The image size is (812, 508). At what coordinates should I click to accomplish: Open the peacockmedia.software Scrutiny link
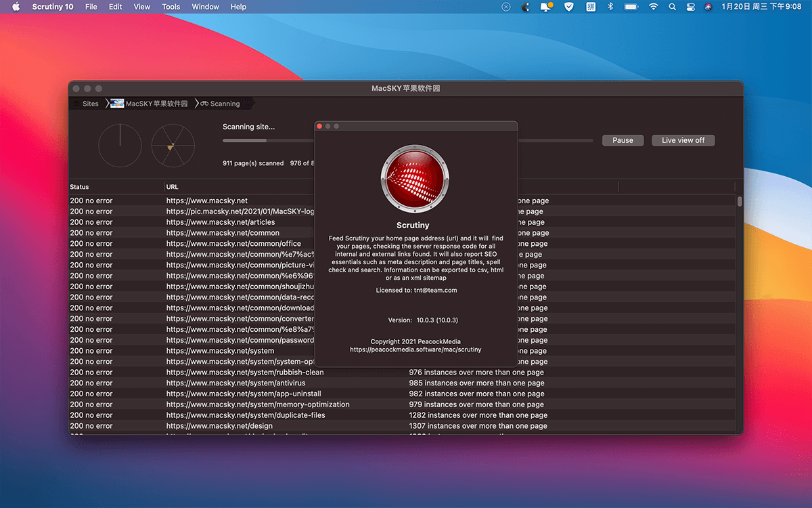coord(415,350)
